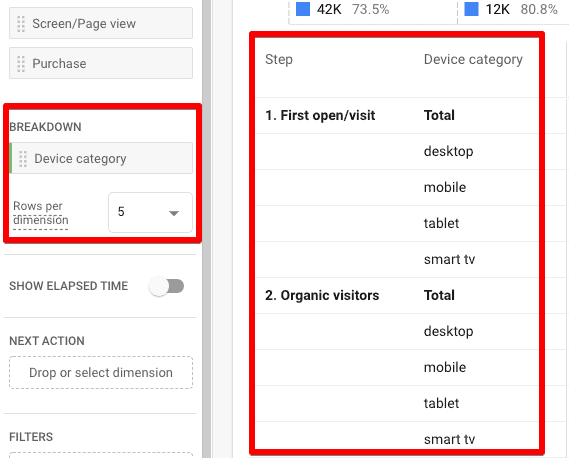Select the 1. First open/visit row
Image resolution: width=569 pixels, height=459 pixels.
click(397, 116)
